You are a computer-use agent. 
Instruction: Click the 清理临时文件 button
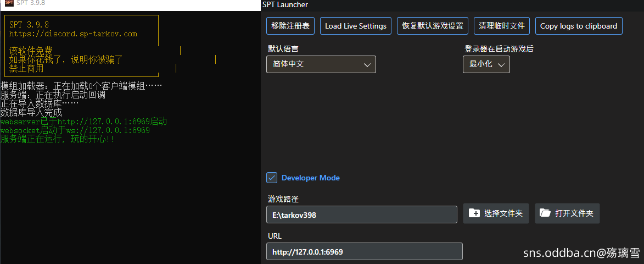[502, 26]
